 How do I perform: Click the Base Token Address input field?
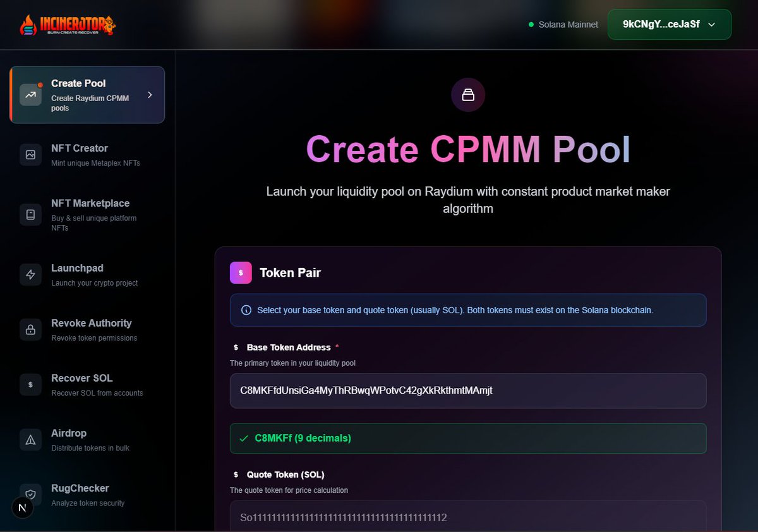[x=468, y=390]
